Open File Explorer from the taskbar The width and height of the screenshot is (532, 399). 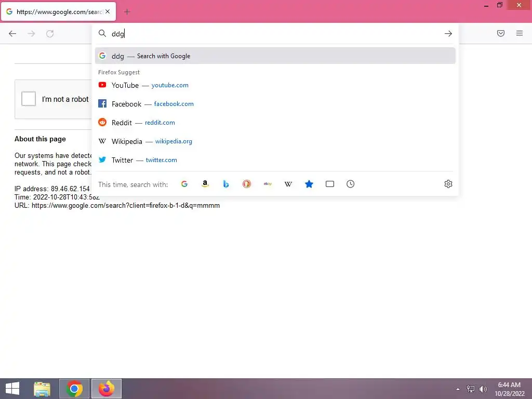tap(42, 389)
